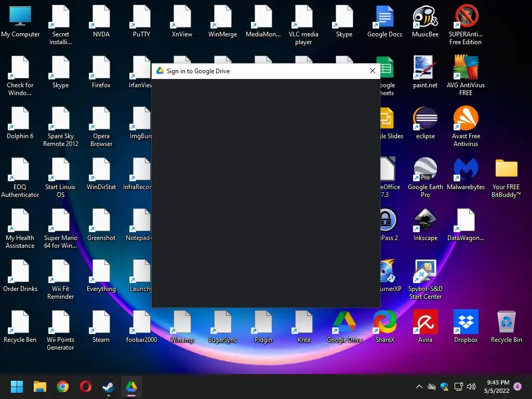The width and height of the screenshot is (532, 399).
Task: Select the Your FREE BitBuddy folder
Action: pyautogui.click(x=506, y=178)
